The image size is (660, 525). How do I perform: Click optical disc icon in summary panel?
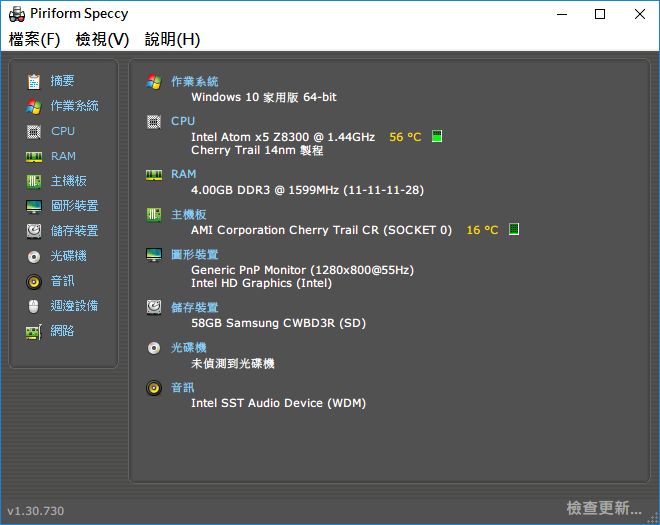coord(154,348)
